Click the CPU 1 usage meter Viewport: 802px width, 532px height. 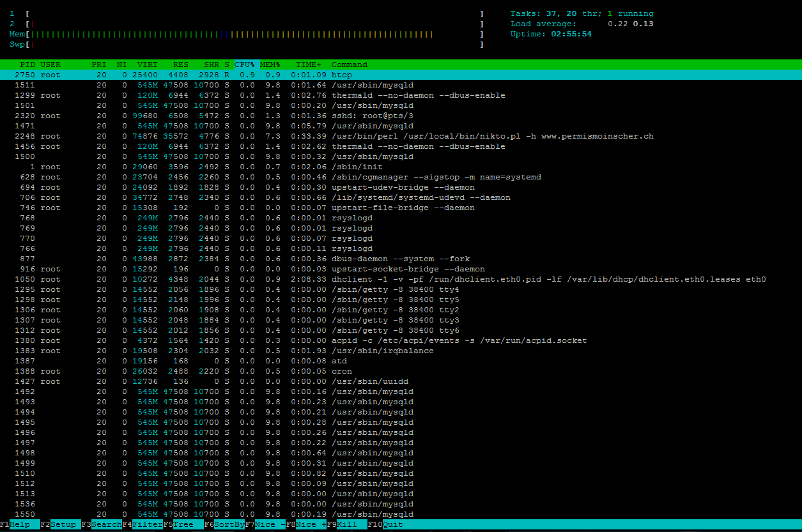[246, 13]
